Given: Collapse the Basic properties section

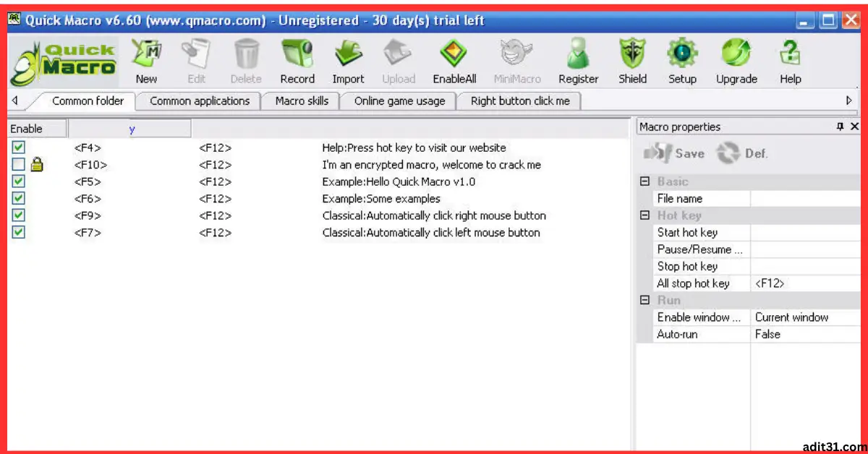Looking at the screenshot, I should pos(645,181).
